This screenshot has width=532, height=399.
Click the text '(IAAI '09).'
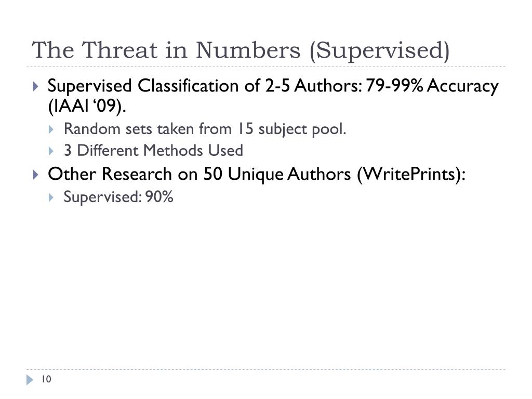[x=87, y=106]
